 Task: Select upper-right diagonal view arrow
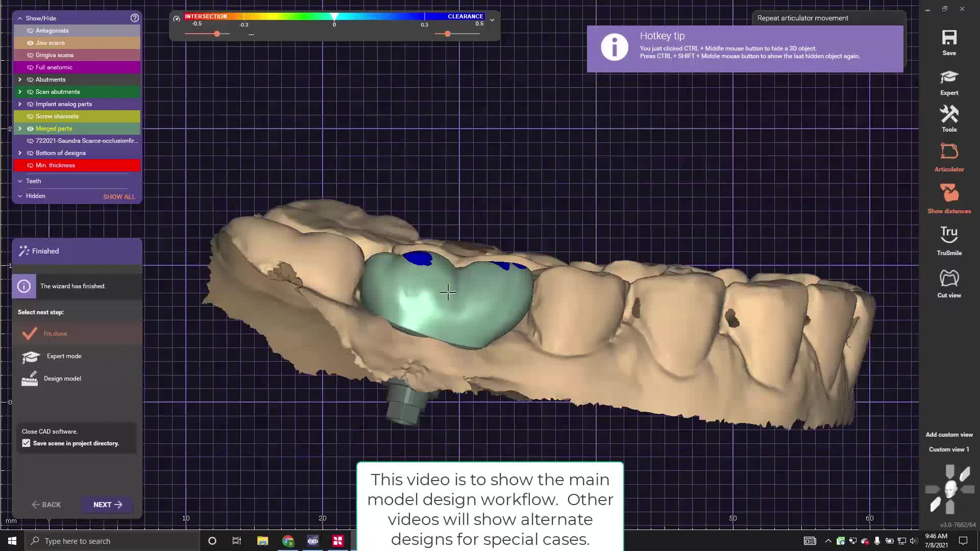coord(965,474)
